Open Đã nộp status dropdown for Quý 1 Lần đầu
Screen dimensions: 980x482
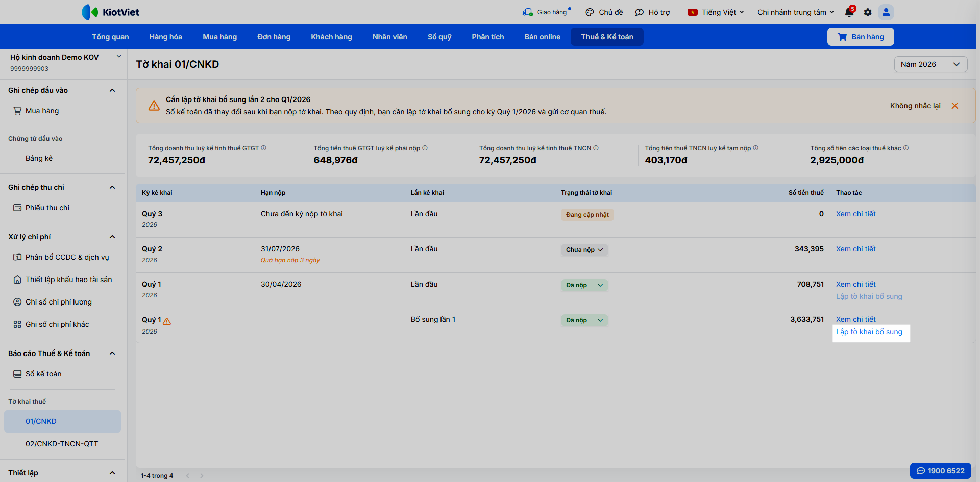584,285
